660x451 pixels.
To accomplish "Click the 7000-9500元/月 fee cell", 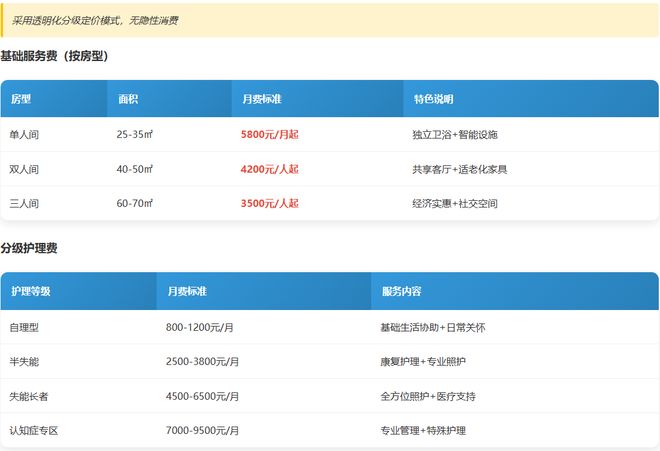I will 202,430.
